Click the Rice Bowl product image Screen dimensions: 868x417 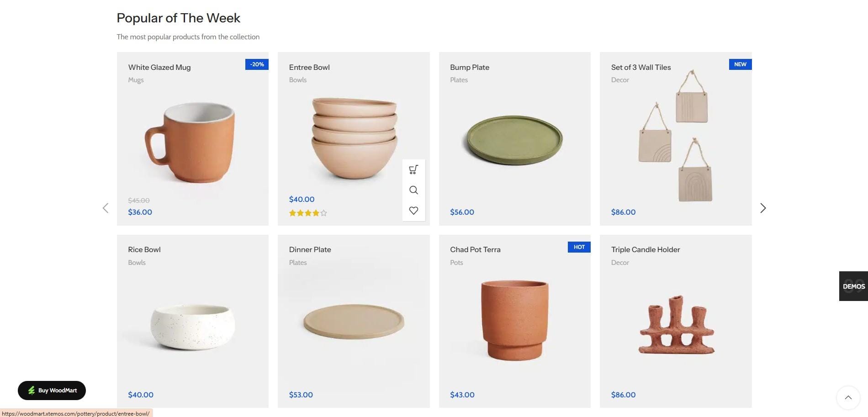(x=192, y=327)
